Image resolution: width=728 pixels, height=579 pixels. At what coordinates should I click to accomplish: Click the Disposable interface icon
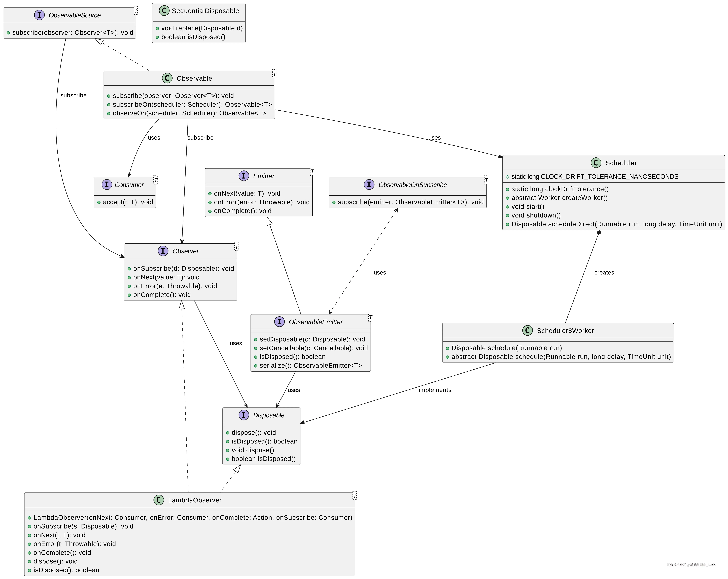coord(244,415)
